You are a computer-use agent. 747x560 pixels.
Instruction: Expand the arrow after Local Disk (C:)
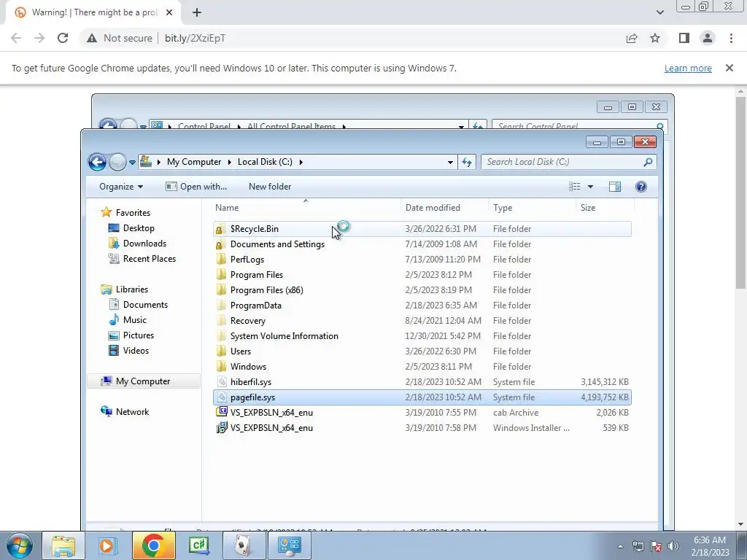[x=301, y=162]
